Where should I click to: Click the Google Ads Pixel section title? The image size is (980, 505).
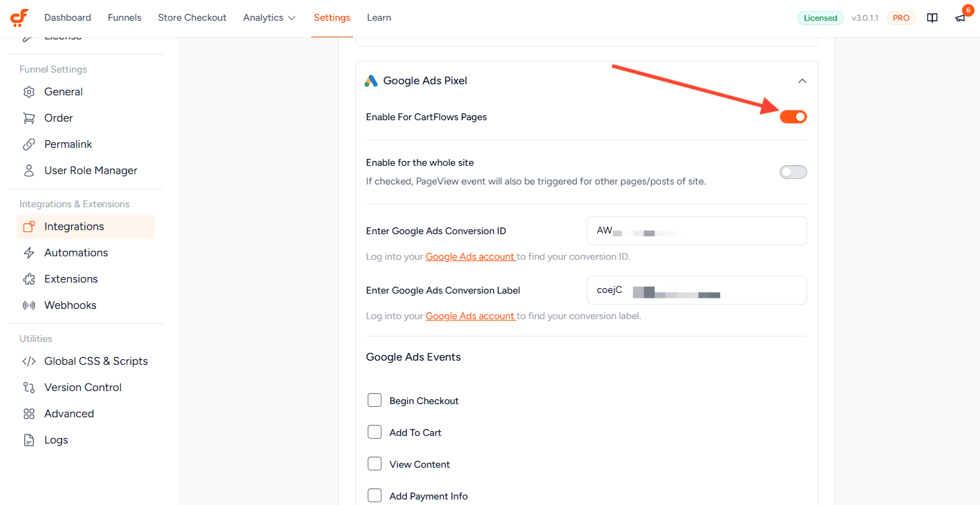pos(425,81)
